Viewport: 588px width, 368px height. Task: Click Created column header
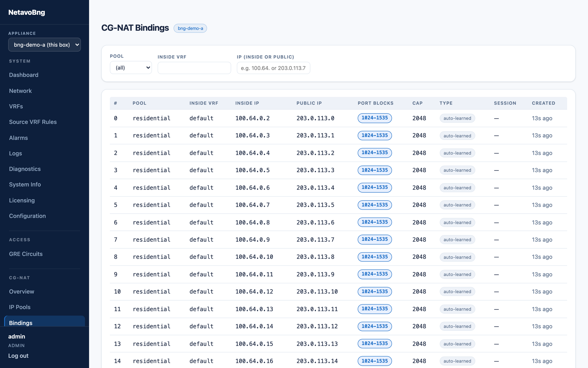(x=543, y=103)
